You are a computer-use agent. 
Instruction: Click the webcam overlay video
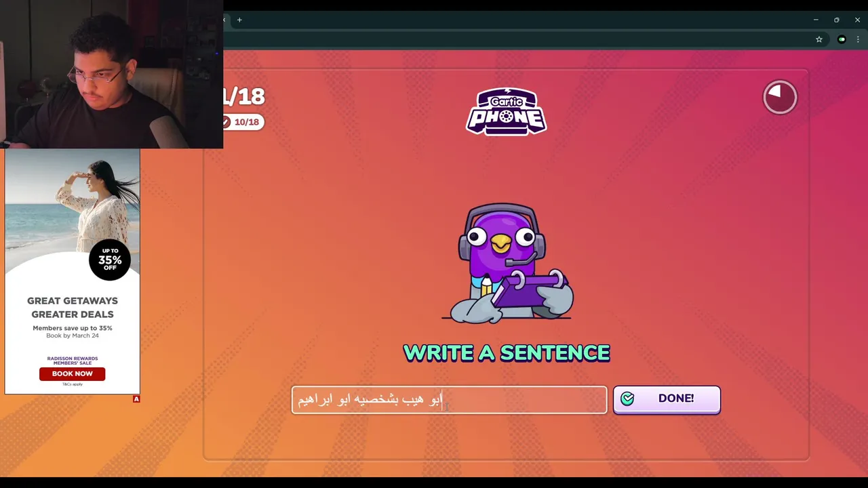[111, 74]
